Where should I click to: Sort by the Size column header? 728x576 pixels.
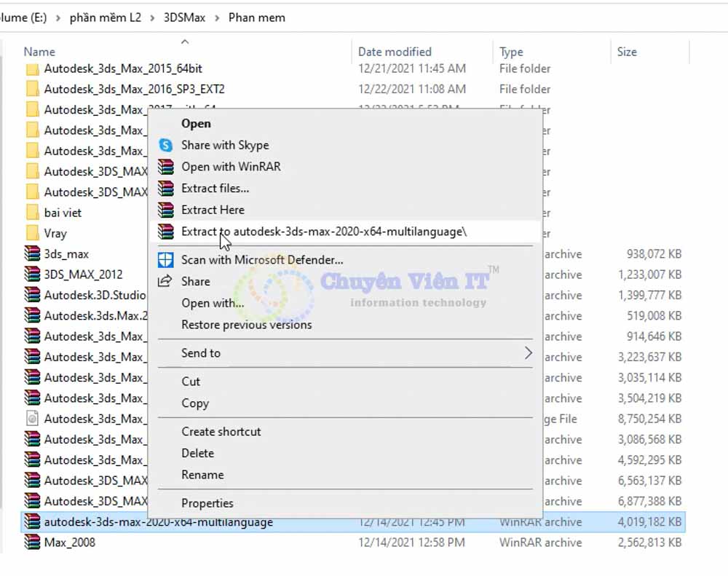(626, 52)
